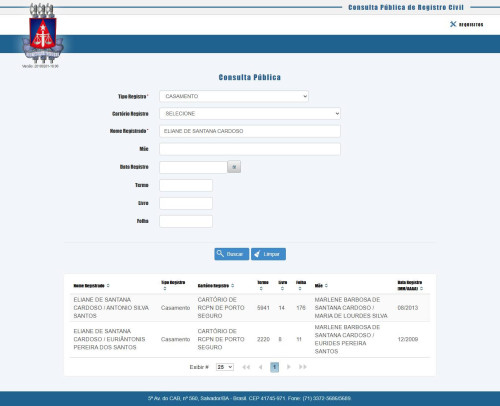
Task: Jump to the last results page
Action: tap(303, 367)
